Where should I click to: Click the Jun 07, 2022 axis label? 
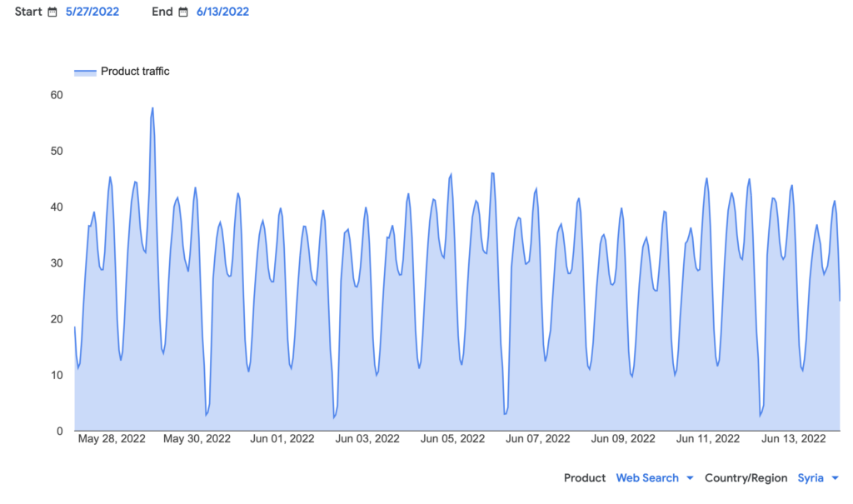click(538, 439)
